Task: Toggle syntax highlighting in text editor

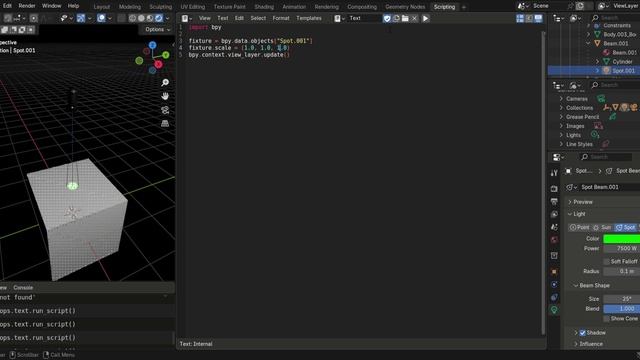Action: pyautogui.click(x=538, y=18)
